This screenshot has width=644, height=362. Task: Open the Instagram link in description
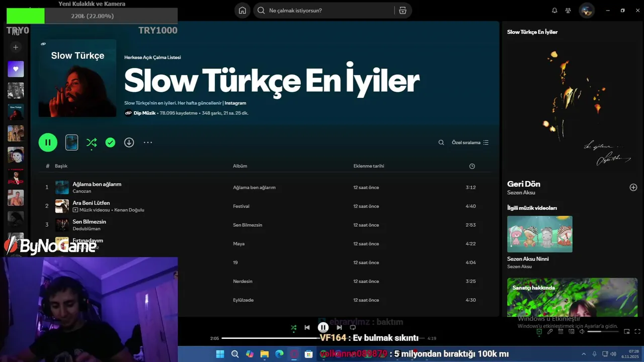click(x=235, y=103)
